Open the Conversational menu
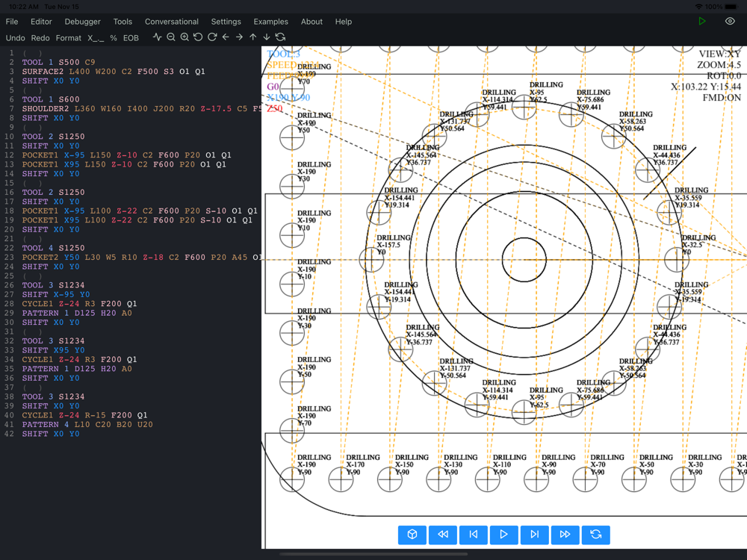The width and height of the screenshot is (747, 560). [172, 22]
